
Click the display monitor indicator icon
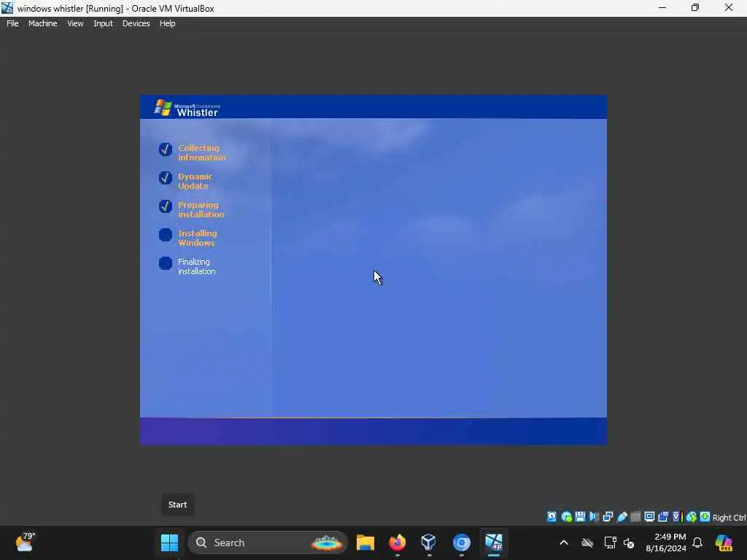point(649,517)
